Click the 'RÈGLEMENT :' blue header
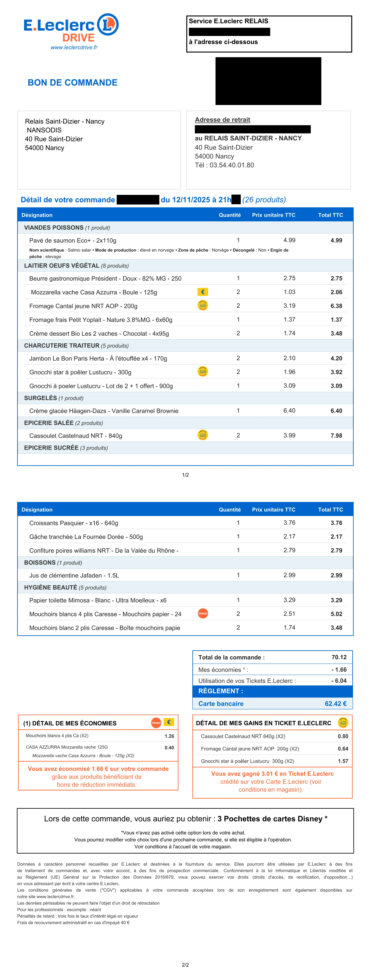 click(x=272, y=691)
